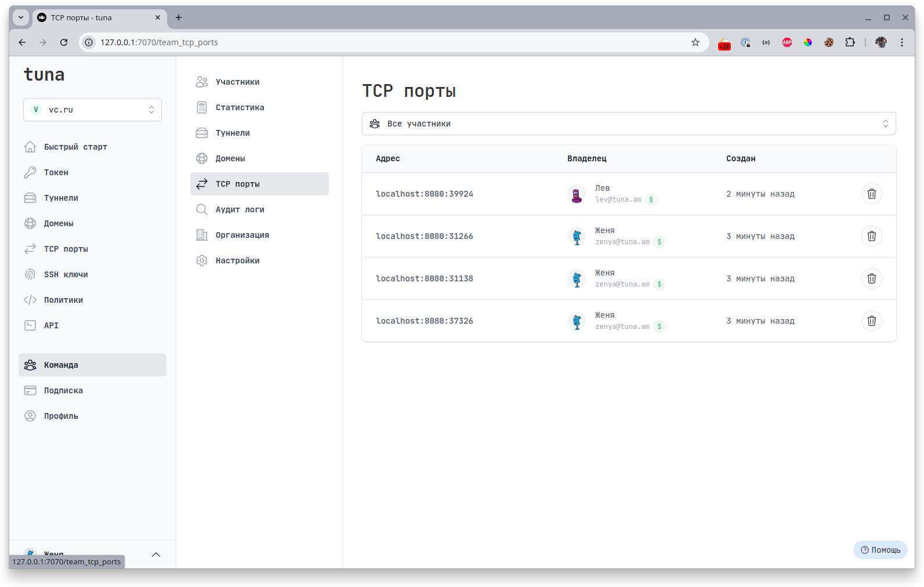This screenshot has width=924, height=587.
Task: Open the Токен page
Action: pos(92,172)
